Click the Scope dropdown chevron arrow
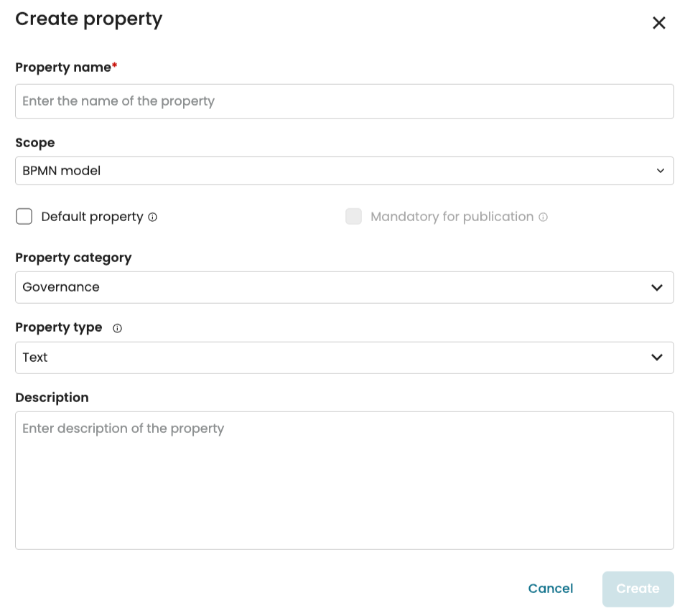Viewport: 690px width, 616px height. [660, 171]
